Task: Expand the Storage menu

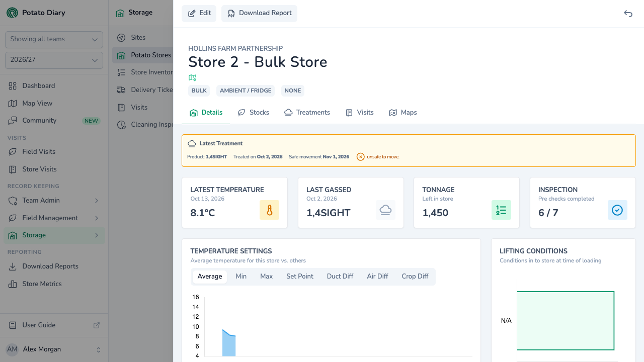Action: click(x=54, y=235)
